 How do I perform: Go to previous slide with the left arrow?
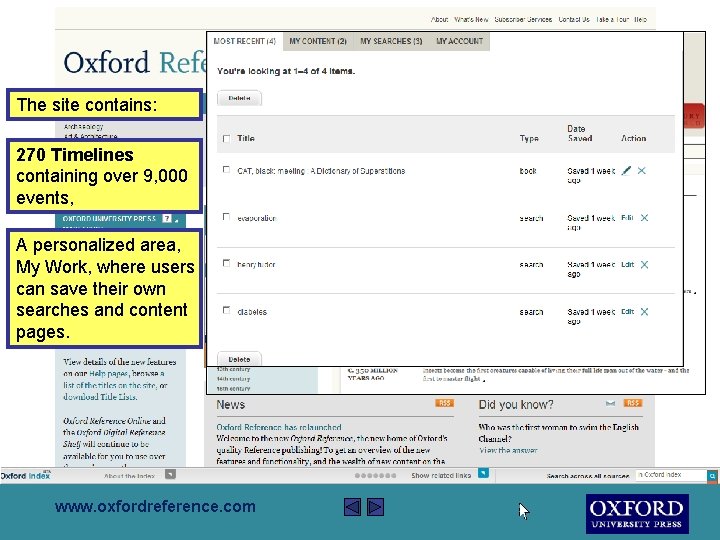click(352, 507)
